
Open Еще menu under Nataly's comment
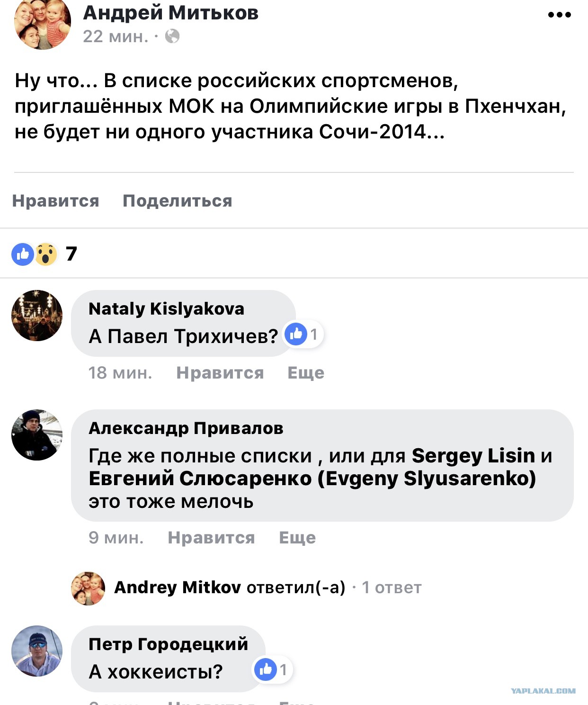click(306, 373)
